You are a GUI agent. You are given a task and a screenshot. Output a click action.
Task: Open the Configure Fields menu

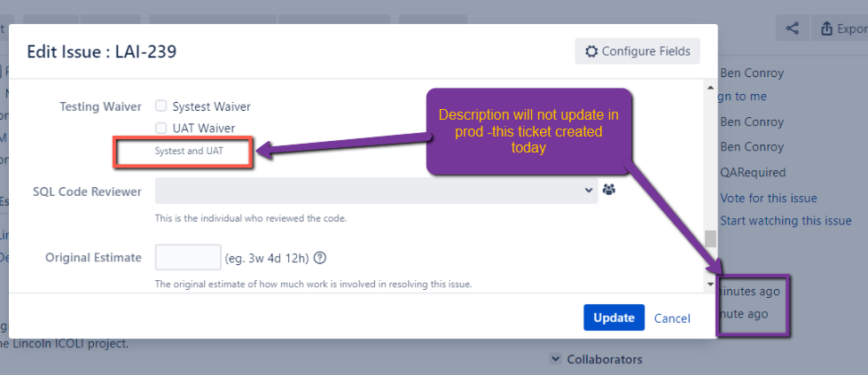[637, 51]
